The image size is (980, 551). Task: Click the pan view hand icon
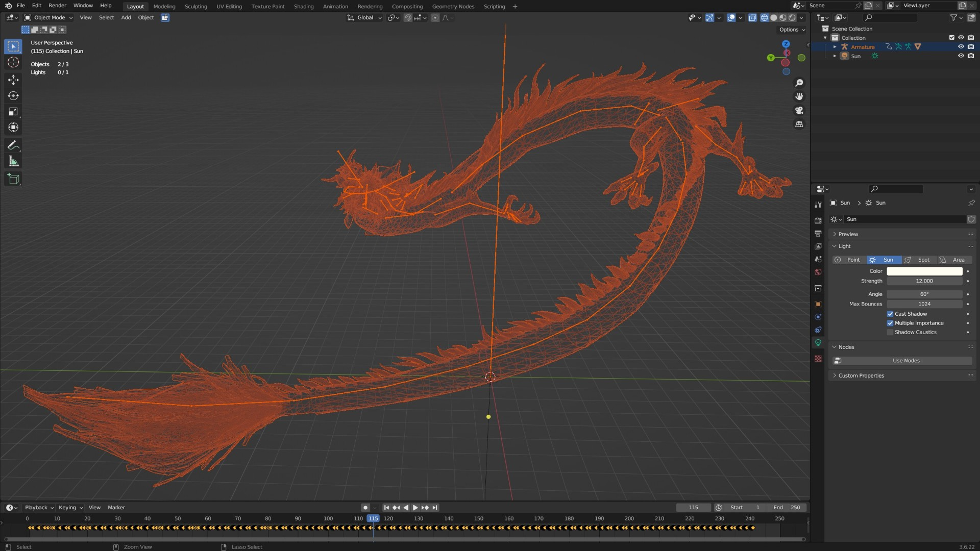(799, 96)
